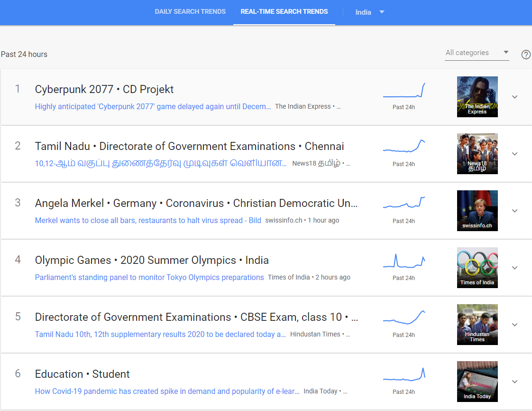This screenshot has height=411, width=532.
Task: Open the News18 Tamil article link
Action: click(x=161, y=163)
